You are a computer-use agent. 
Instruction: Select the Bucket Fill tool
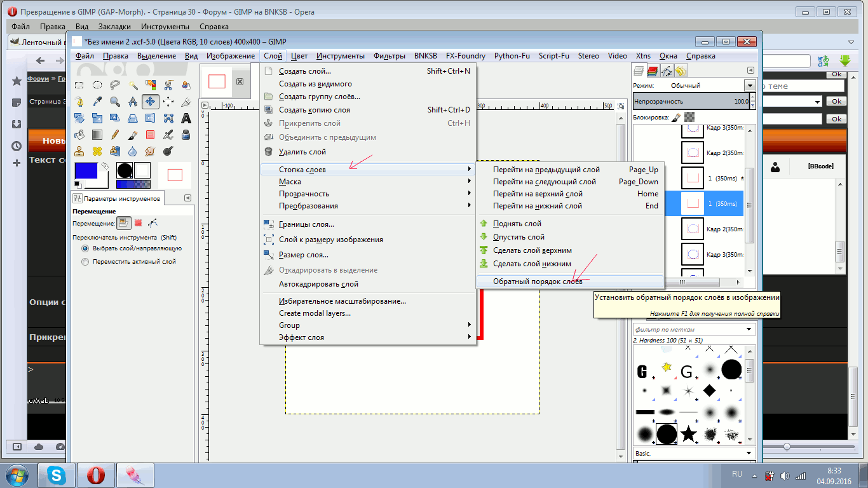click(79, 135)
